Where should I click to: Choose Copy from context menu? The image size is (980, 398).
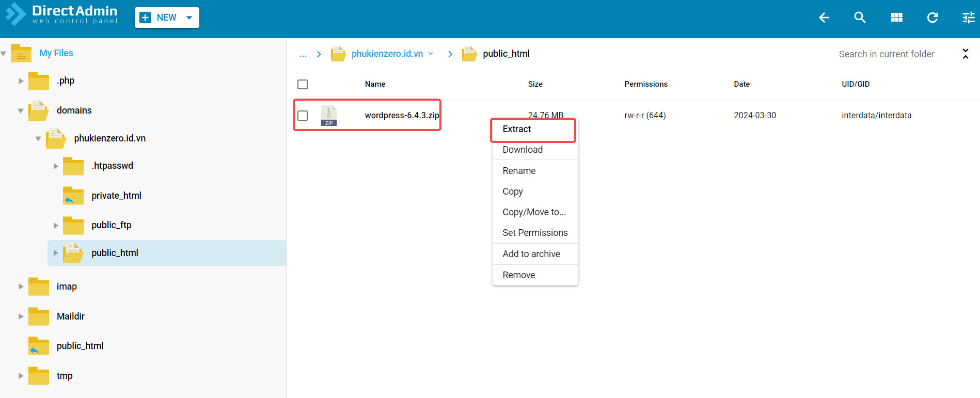pyautogui.click(x=535, y=192)
